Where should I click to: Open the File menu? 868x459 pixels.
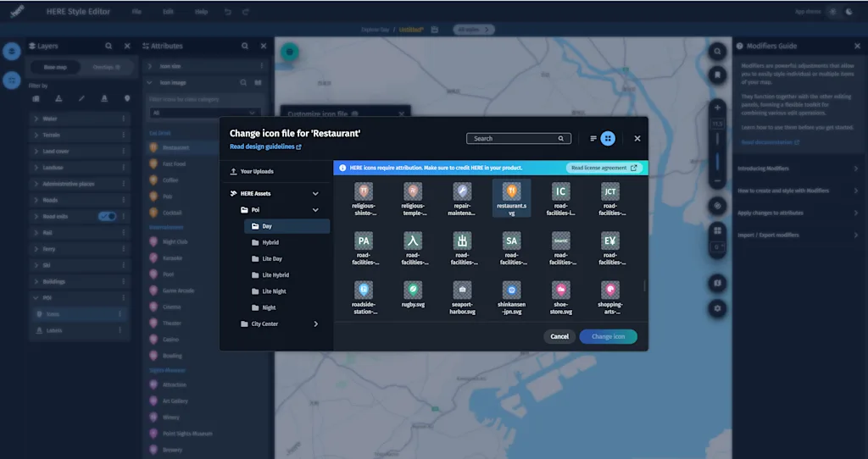pos(136,12)
